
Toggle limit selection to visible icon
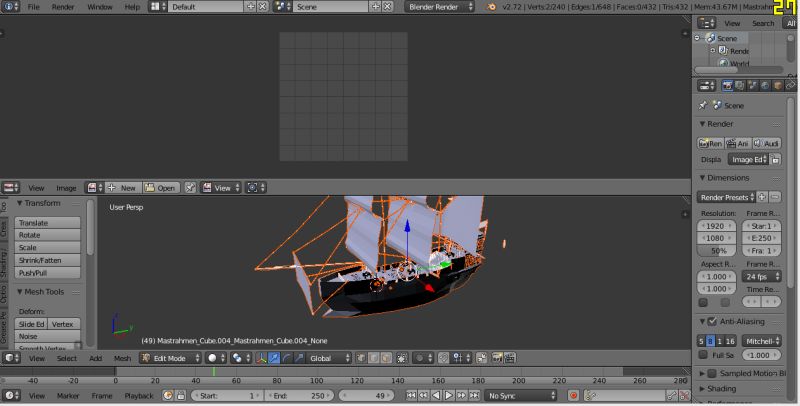pos(402,358)
